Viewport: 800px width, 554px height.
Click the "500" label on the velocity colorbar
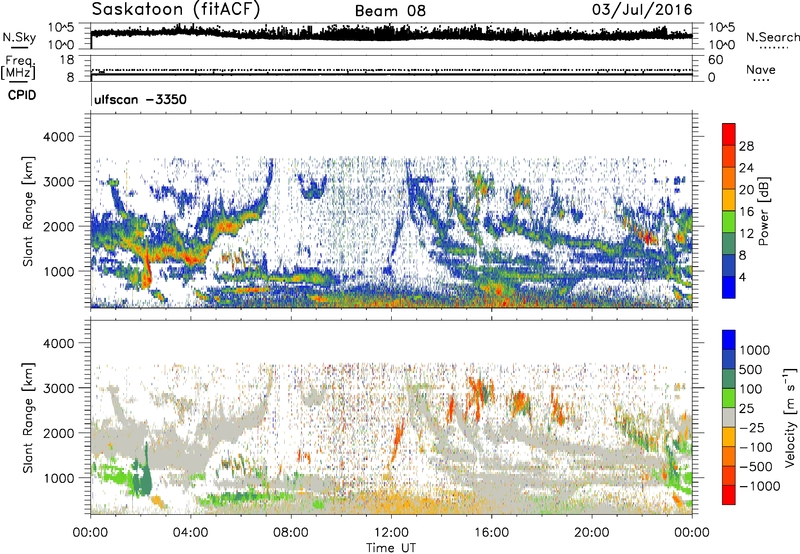click(751, 369)
